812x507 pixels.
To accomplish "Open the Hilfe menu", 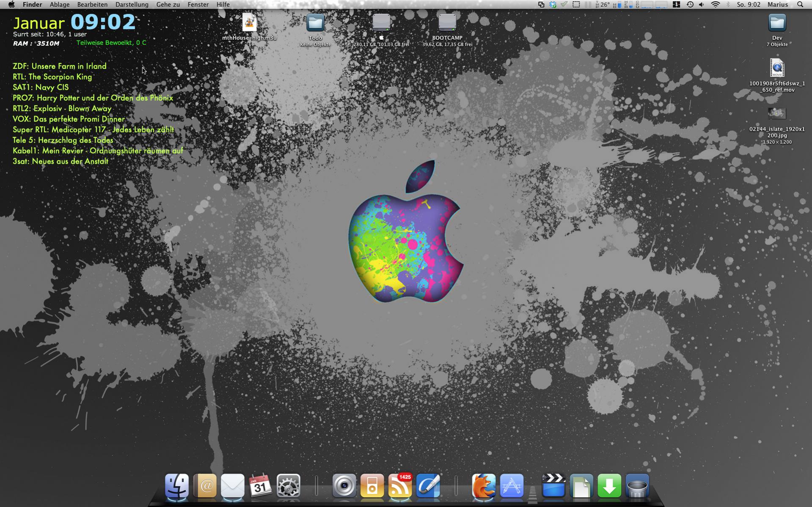I will pos(223,5).
